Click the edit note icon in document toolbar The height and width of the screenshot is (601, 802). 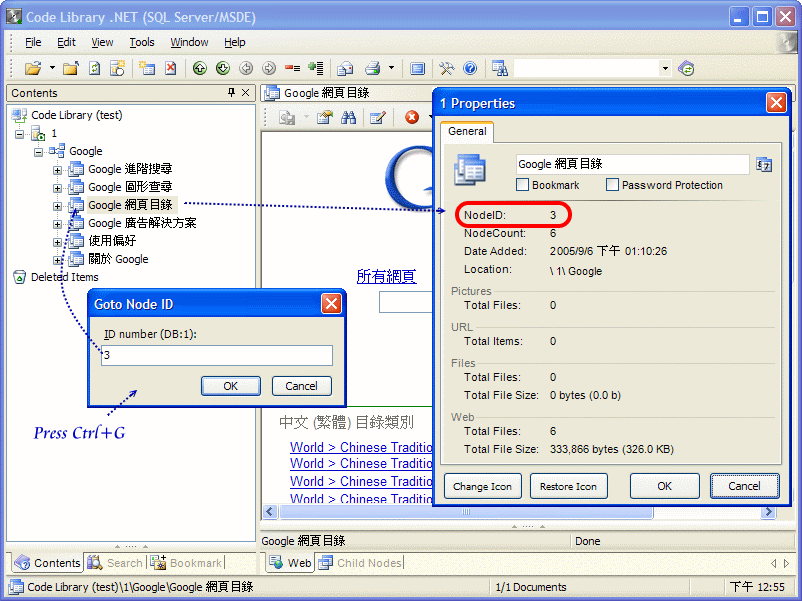point(377,118)
